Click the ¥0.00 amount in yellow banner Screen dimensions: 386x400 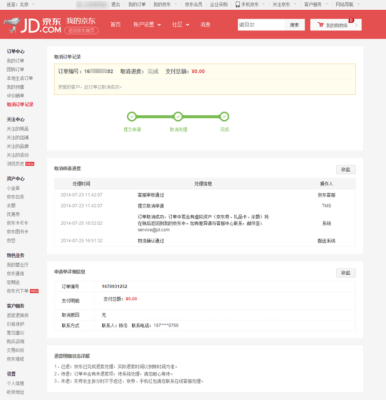coord(198,71)
